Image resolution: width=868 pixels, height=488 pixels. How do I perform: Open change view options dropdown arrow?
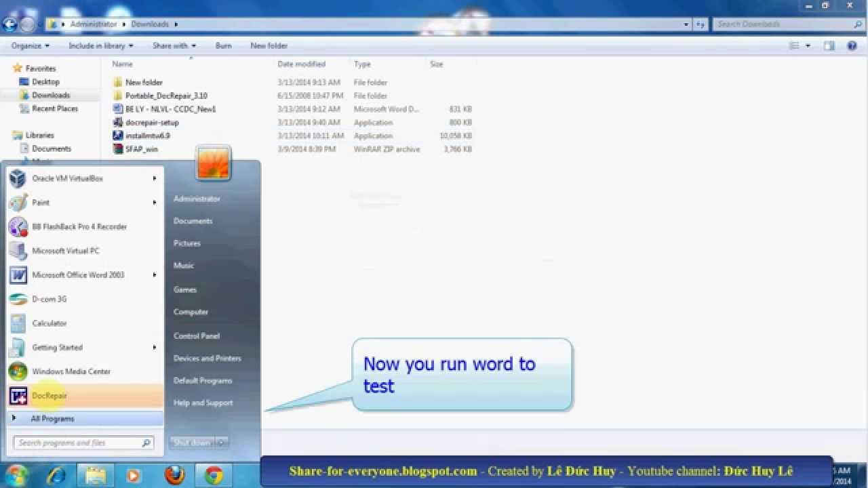[x=808, y=46]
